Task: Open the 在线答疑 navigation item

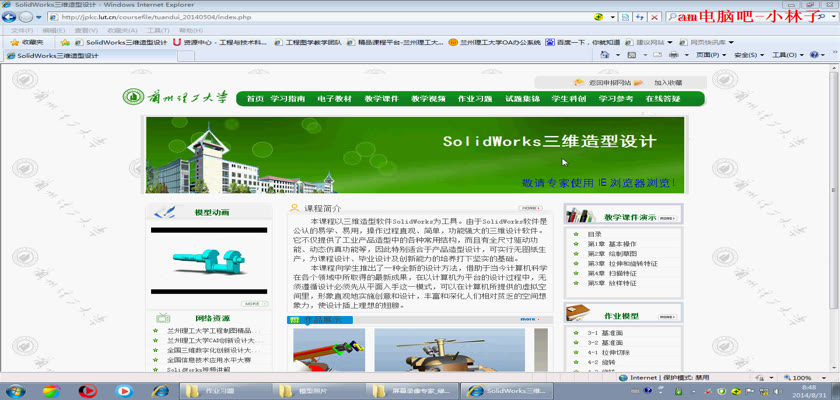Action: tap(663, 99)
